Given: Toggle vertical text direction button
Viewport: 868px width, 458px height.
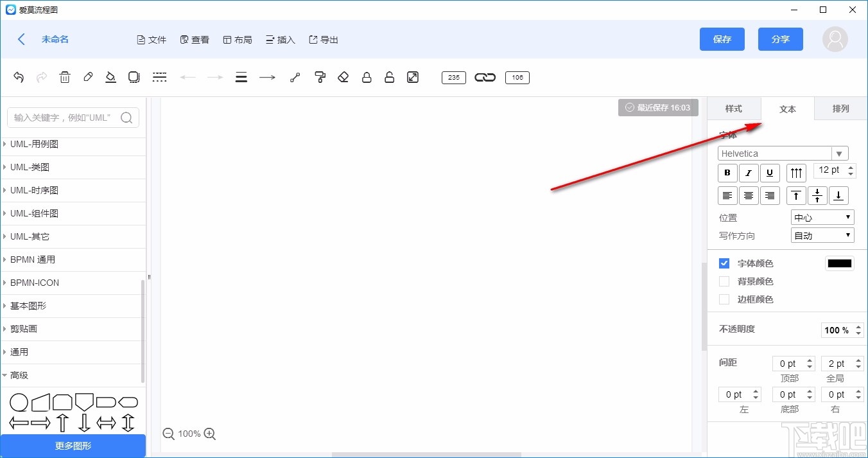Looking at the screenshot, I should 796,172.
